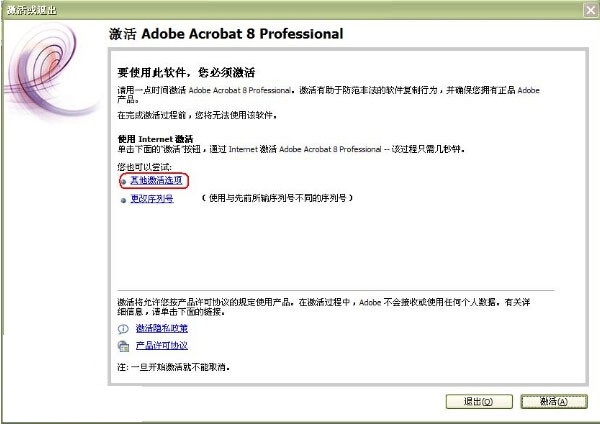The image size is (600, 424).
Task: Open the 激活隐私政策 link
Action: coord(161,328)
